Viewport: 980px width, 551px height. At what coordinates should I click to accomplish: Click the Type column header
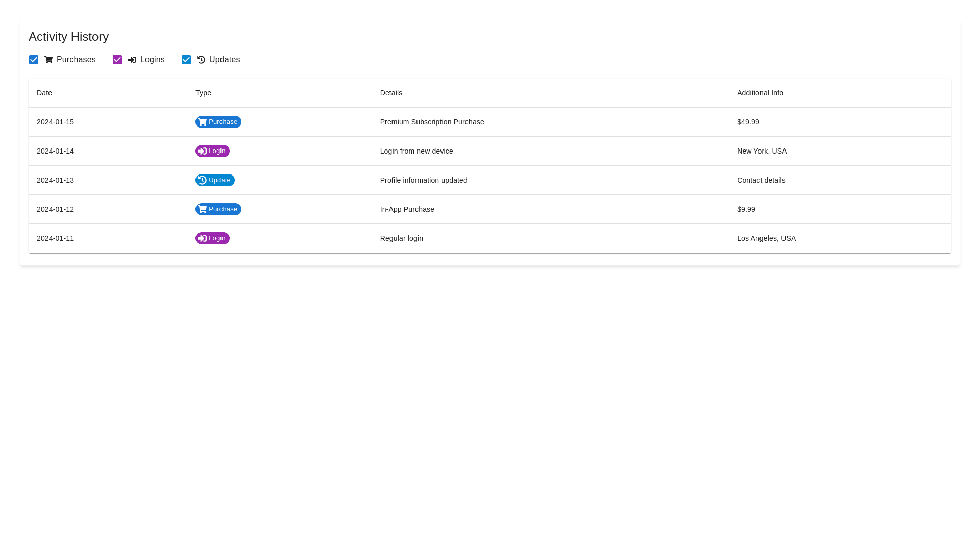(x=203, y=93)
